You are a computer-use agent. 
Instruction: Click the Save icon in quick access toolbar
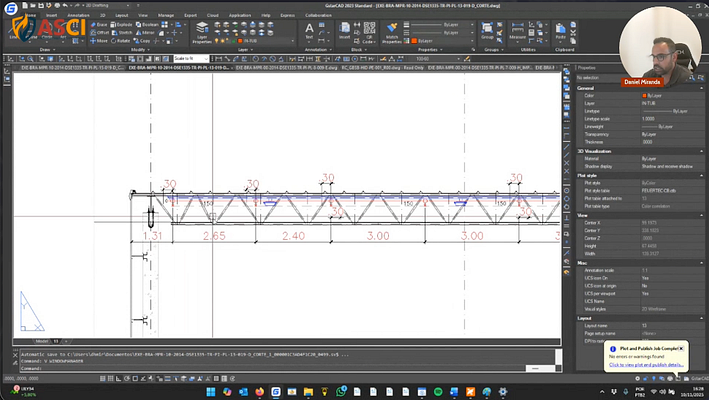pyautogui.click(x=41, y=5)
